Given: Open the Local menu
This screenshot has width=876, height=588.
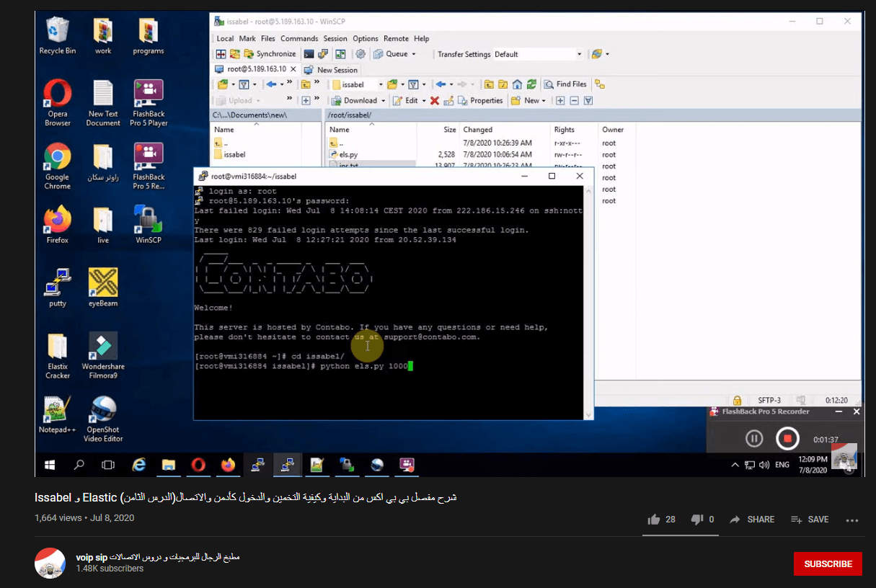Looking at the screenshot, I should pos(225,39).
